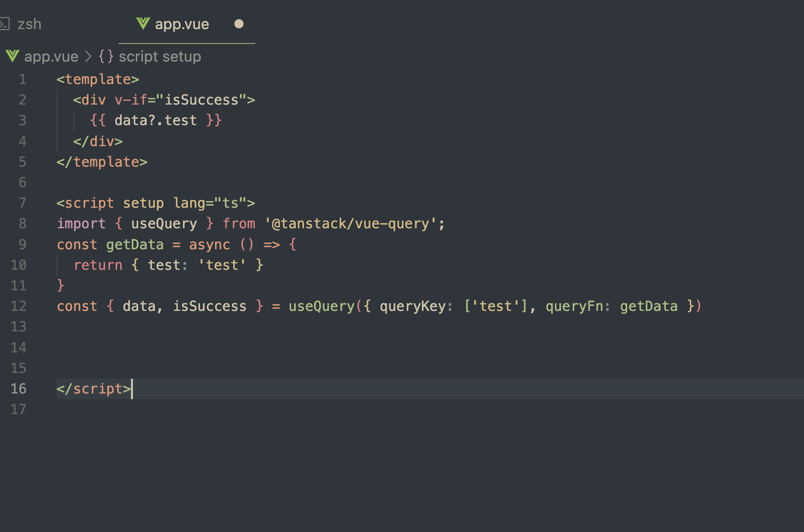The image size is (804, 532).
Task: Click the Vue icon in the breadcrumb
Action: [12, 56]
